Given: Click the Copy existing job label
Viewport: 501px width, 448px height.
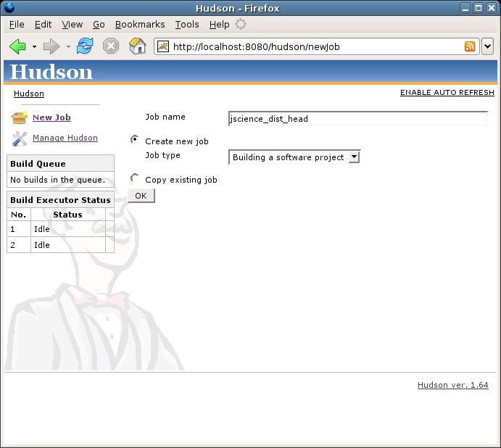Looking at the screenshot, I should (x=181, y=180).
